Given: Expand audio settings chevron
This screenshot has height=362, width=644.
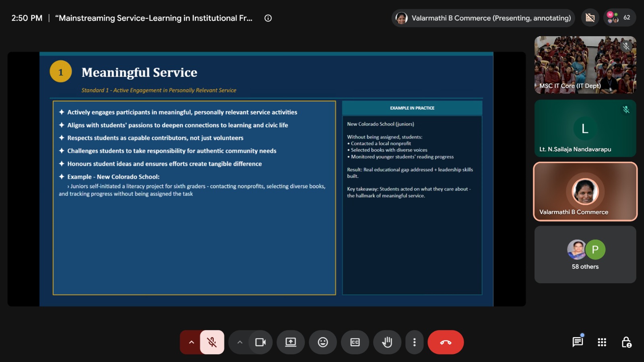Looking at the screenshot, I should coord(191,342).
